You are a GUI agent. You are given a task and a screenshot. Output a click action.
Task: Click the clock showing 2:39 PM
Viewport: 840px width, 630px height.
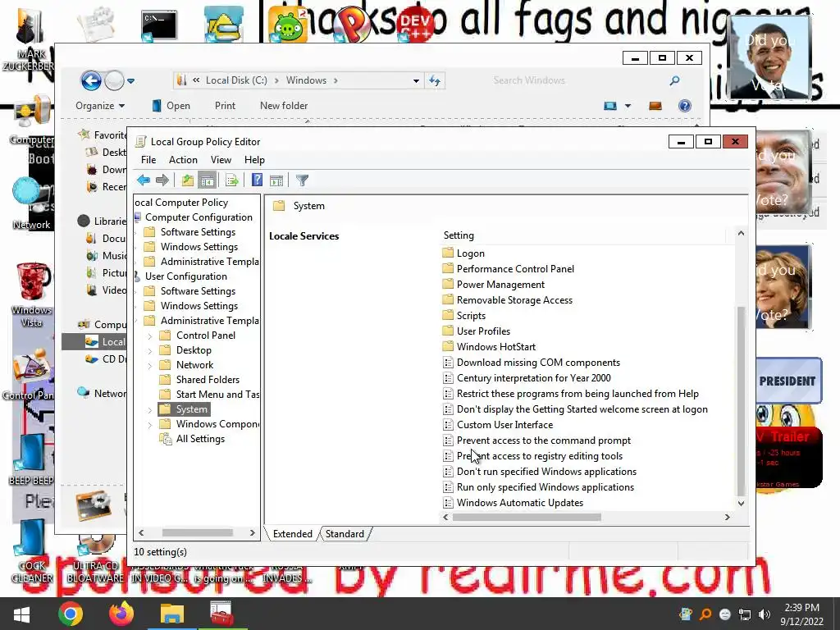pos(801,608)
